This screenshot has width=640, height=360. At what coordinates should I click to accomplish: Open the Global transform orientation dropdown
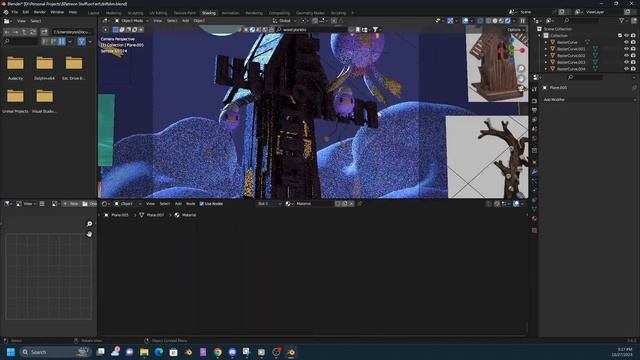coord(284,20)
